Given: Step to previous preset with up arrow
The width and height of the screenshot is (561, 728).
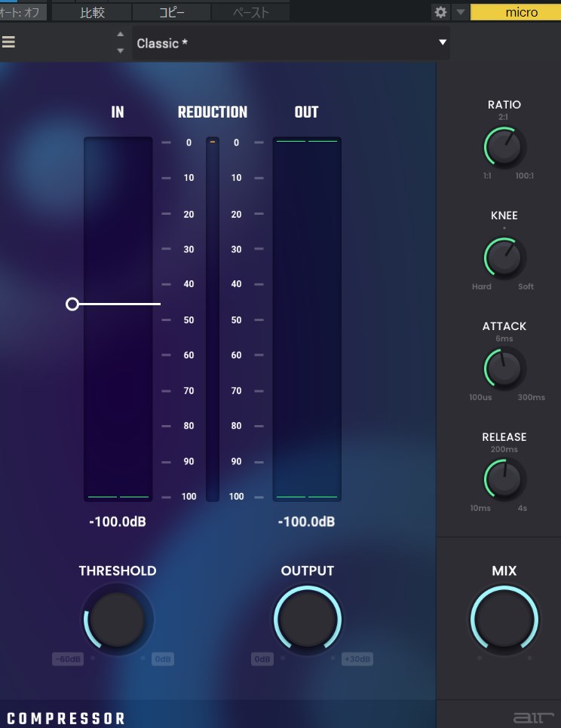Looking at the screenshot, I should pos(119,35).
